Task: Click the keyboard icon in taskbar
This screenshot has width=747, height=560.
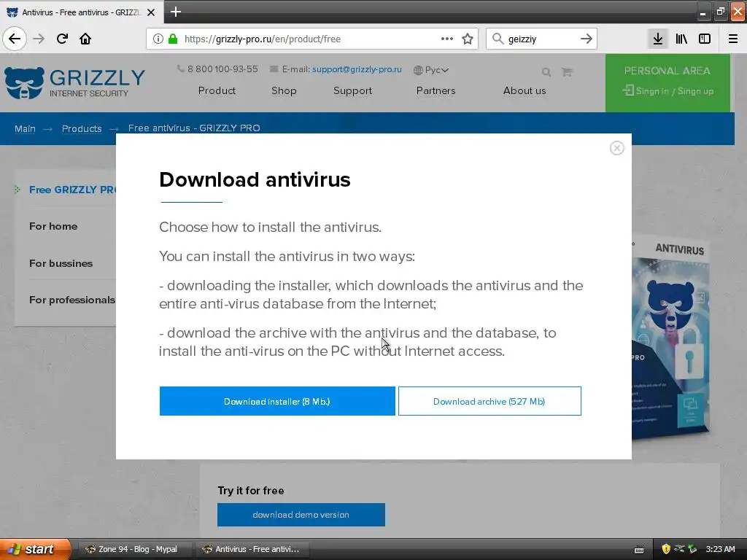Action: click(639, 550)
